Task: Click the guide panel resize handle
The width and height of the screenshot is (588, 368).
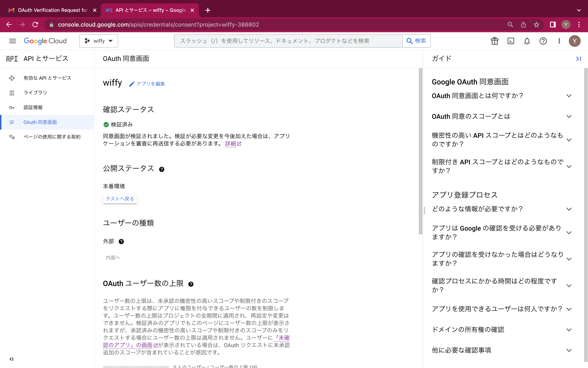Action: tap(424, 210)
